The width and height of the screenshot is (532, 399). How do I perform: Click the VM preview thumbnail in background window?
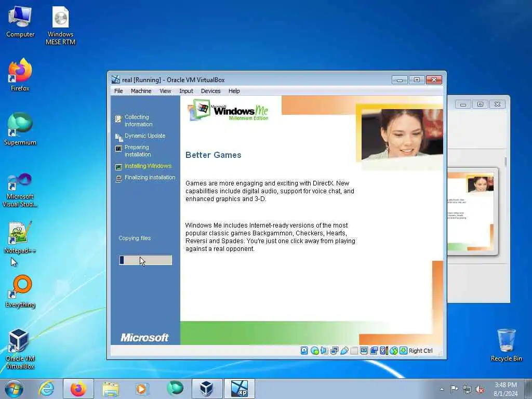pos(471,211)
